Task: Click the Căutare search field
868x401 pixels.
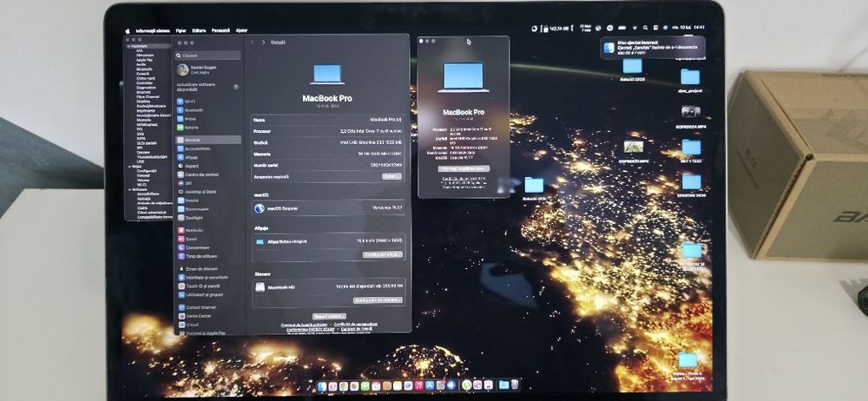Action: [208, 56]
